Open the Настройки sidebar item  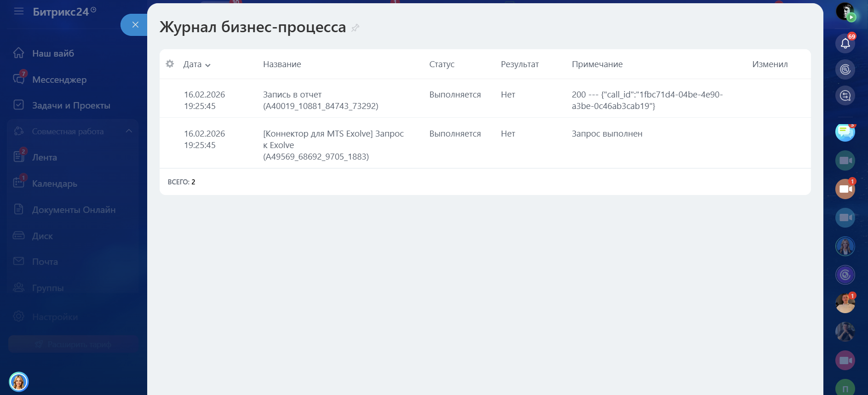(55, 317)
